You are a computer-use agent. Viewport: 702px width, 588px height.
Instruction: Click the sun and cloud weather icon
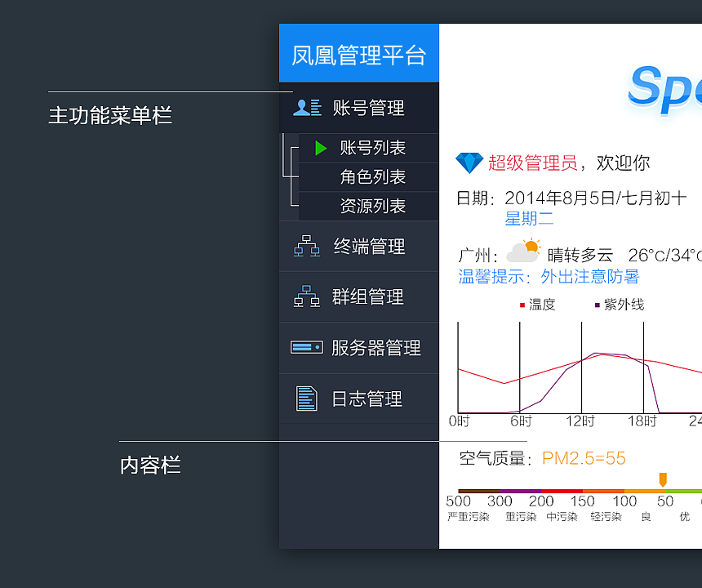523,252
